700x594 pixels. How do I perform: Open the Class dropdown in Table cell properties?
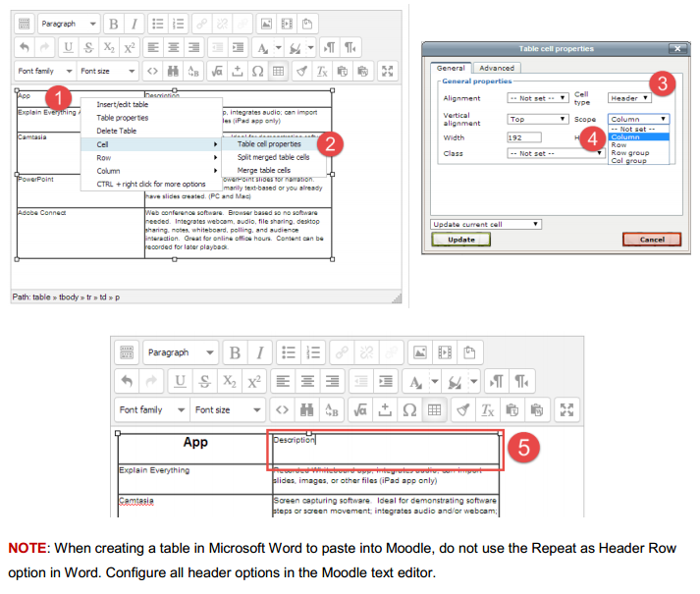click(556, 153)
